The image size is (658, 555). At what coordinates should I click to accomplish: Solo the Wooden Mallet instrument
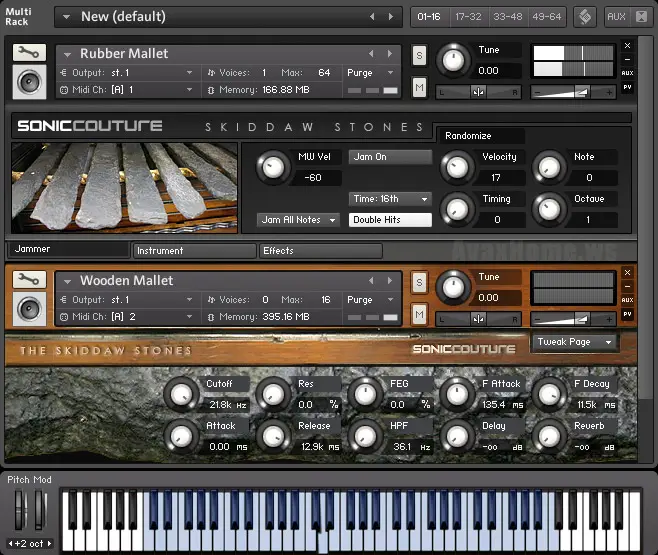[x=419, y=282]
